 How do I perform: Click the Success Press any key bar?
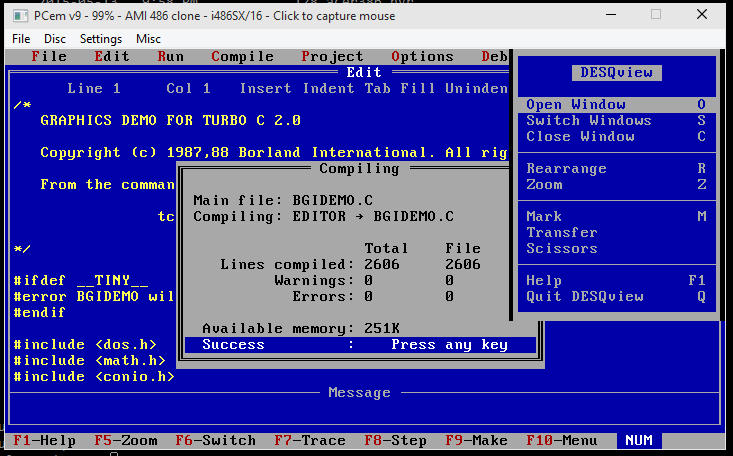coord(360,345)
